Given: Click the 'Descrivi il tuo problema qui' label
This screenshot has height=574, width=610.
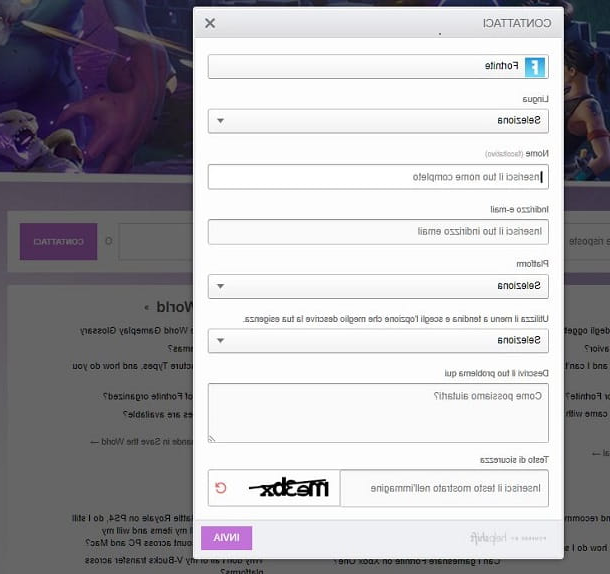Looking at the screenshot, I should [x=496, y=374].
